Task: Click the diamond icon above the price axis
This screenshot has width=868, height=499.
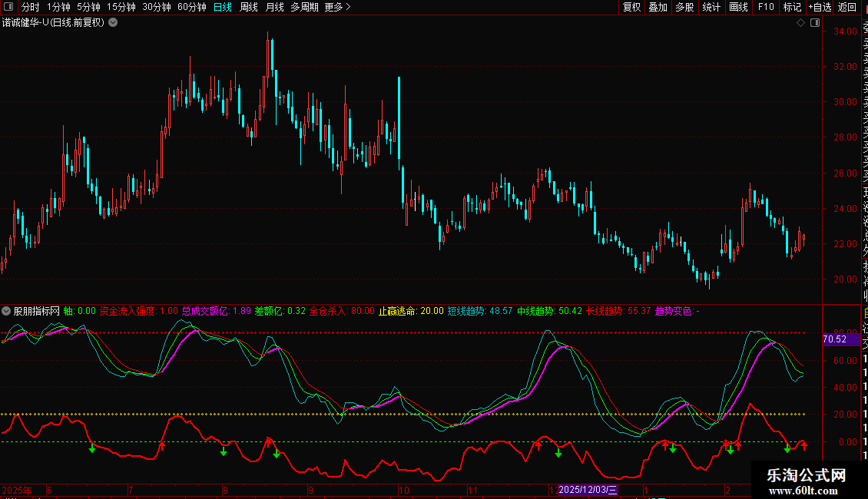Action: click(x=800, y=23)
